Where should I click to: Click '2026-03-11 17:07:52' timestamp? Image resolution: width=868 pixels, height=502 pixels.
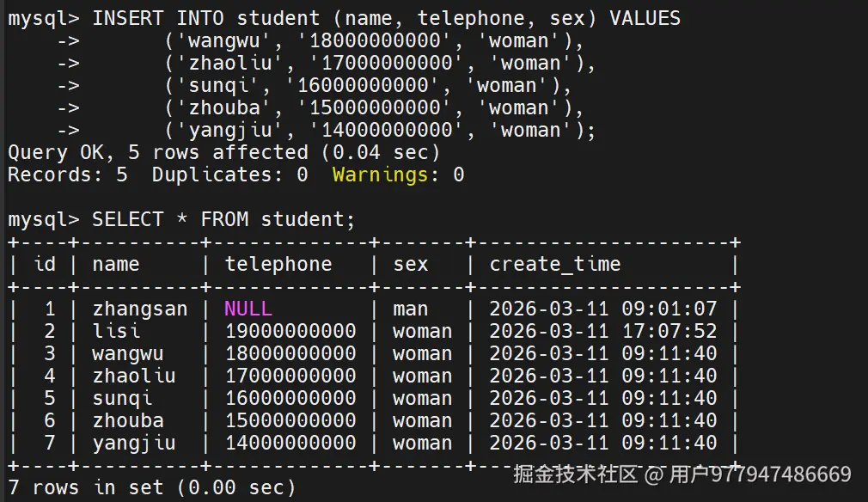[603, 332]
